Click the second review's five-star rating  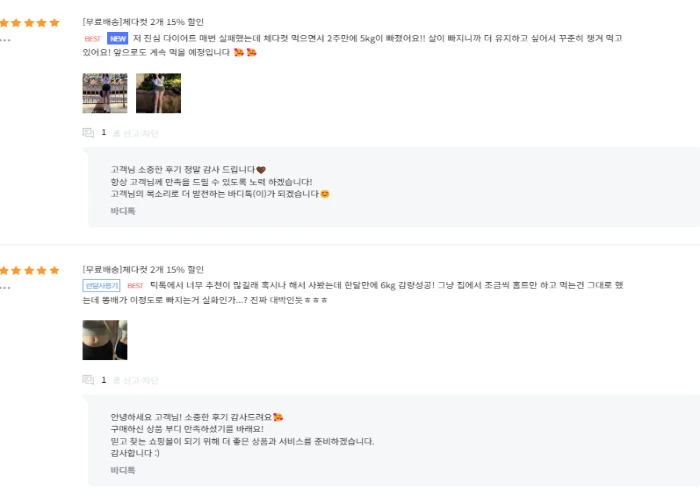[29, 270]
